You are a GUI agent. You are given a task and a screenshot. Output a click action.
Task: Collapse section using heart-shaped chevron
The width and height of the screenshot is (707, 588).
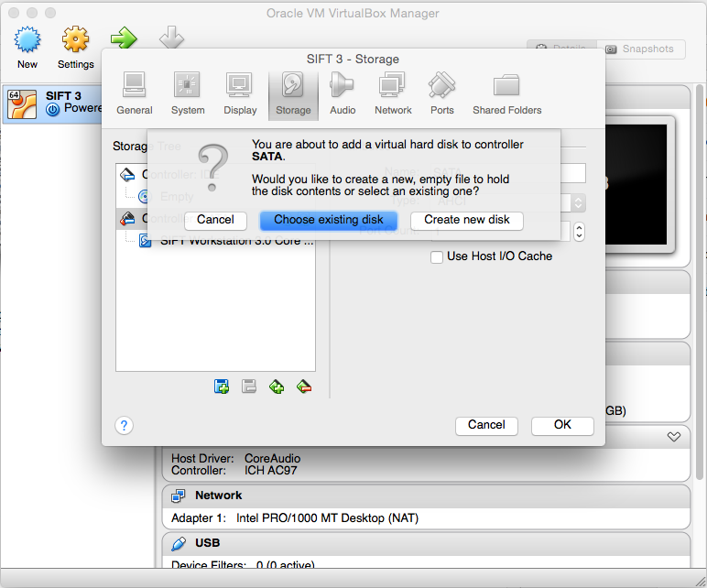(674, 436)
